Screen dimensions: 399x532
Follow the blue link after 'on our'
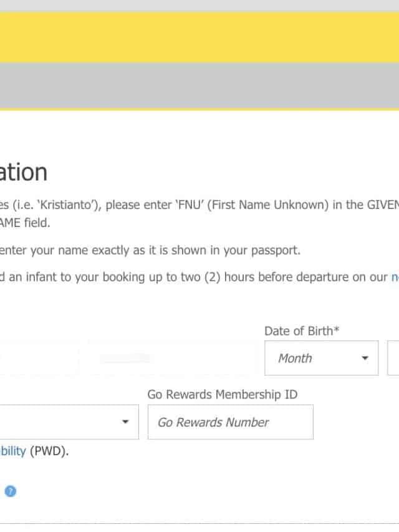tap(395, 278)
